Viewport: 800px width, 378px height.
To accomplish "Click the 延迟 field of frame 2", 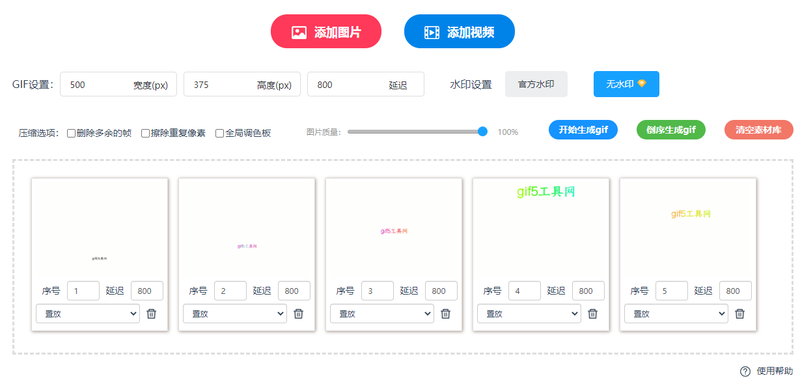I will [x=294, y=291].
